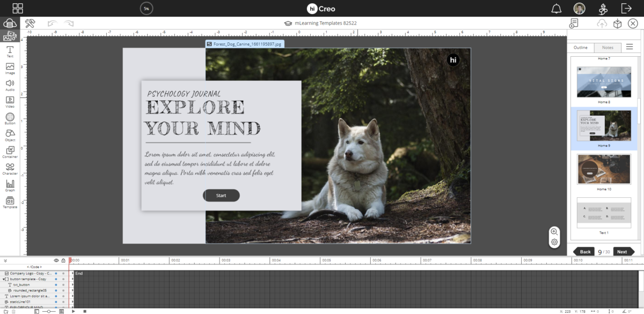Select the Video tool
This screenshot has height=314, width=644.
pos(10,102)
